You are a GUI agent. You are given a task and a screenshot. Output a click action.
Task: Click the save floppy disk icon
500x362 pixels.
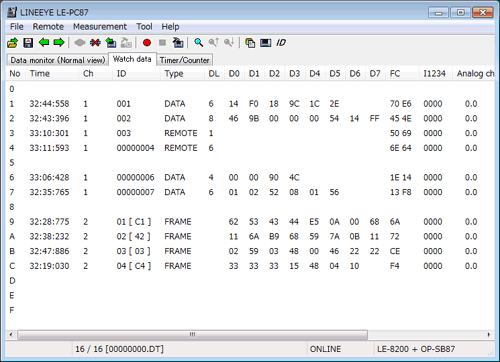28,43
